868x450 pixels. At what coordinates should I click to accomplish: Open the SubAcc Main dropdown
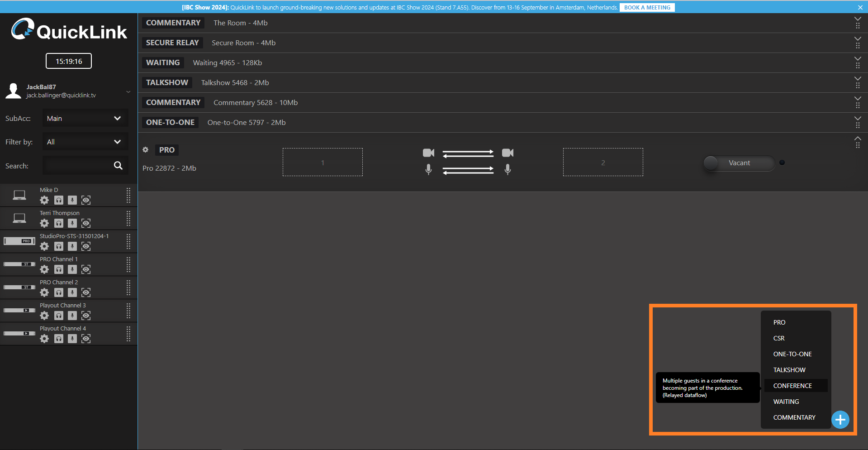point(85,119)
